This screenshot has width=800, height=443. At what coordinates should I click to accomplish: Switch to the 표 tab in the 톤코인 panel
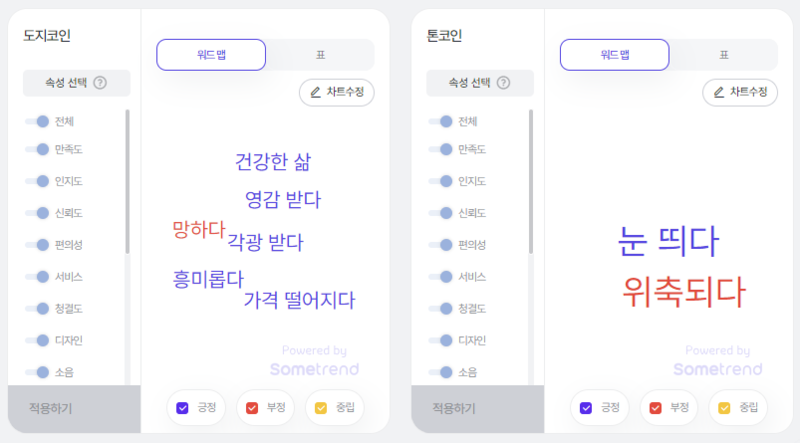pos(723,55)
